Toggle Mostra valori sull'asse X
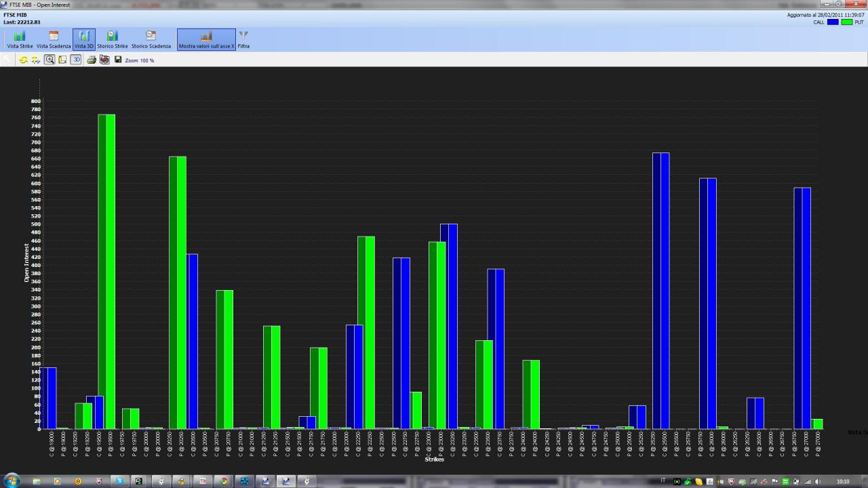Screen dimensions: 868x488 (206, 39)
